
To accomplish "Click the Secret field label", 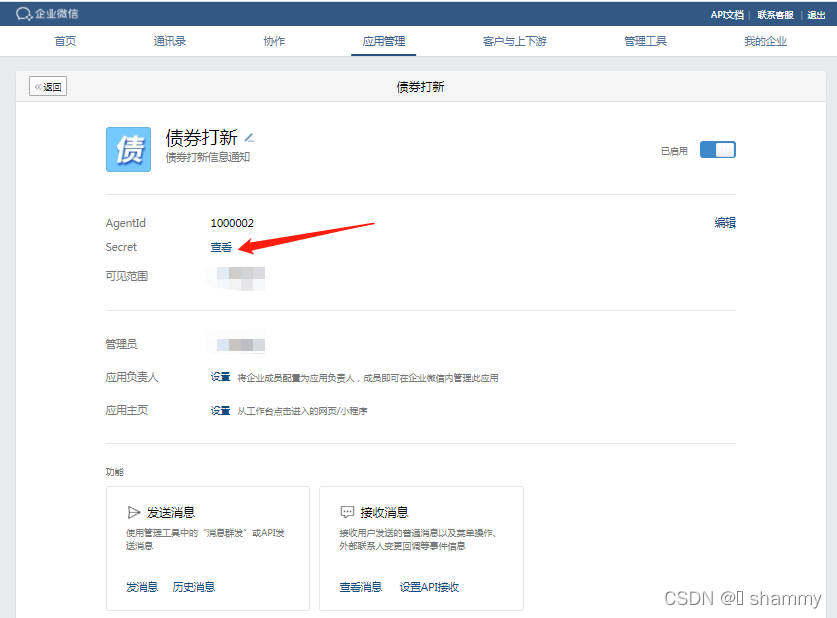I will [121, 247].
